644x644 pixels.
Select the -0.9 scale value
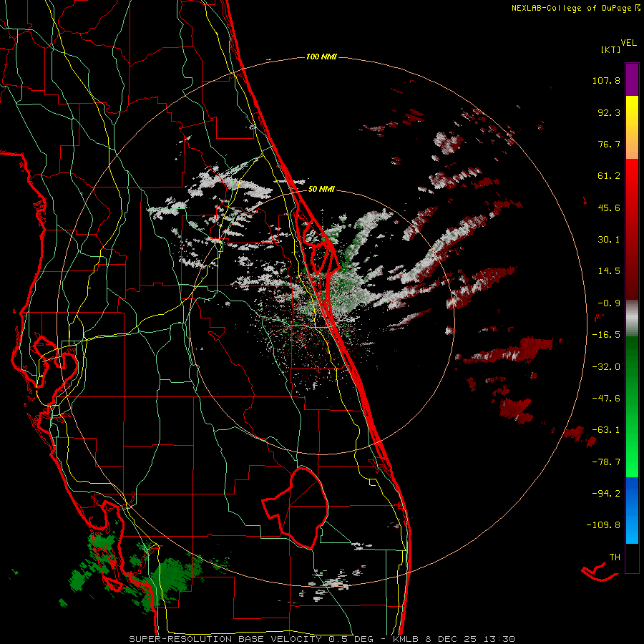tap(609, 303)
